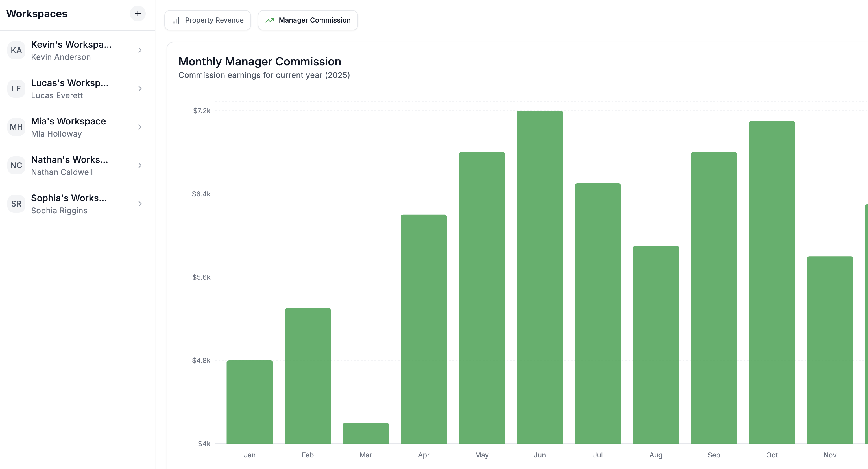868x469 pixels.
Task: Click the Monthly Manager Commission title
Action: [x=260, y=62]
